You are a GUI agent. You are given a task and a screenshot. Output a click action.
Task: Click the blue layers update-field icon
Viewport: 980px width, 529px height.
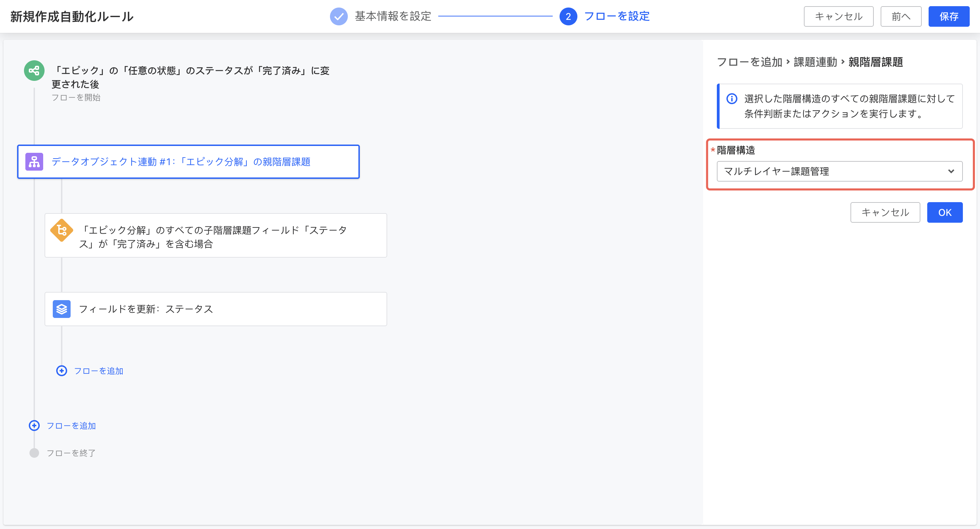click(61, 309)
